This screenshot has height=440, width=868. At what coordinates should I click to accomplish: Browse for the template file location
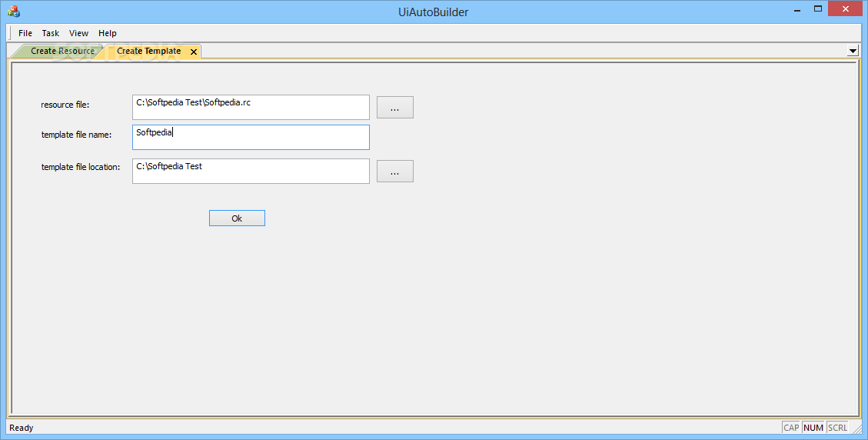point(394,172)
